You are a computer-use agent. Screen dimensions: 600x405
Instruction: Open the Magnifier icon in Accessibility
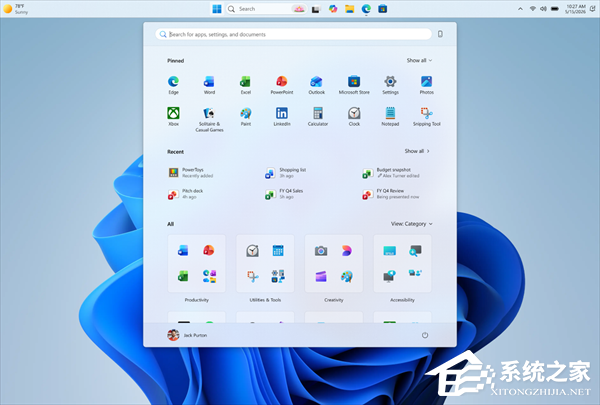415,251
